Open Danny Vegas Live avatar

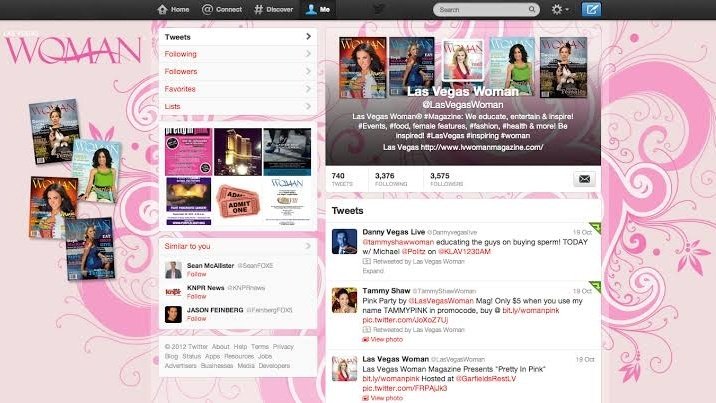click(344, 241)
